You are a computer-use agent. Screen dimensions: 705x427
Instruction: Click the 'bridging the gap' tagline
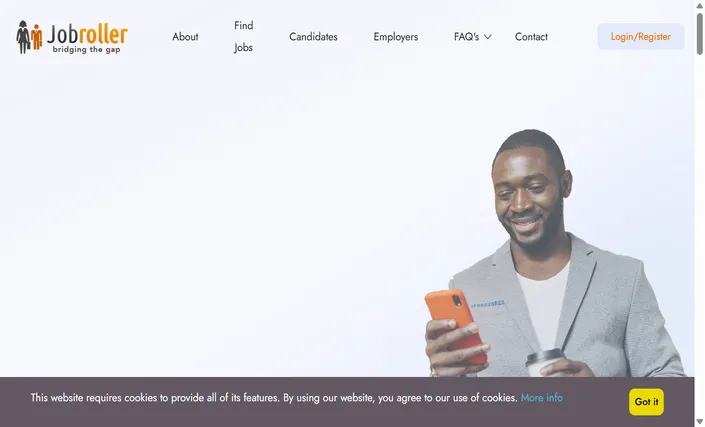(86, 49)
